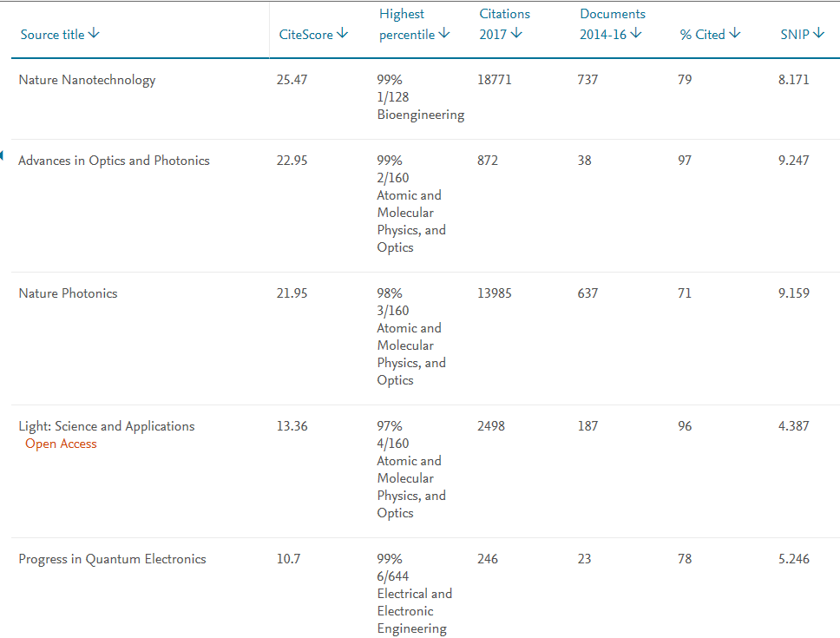
Task: Select % Cited value 96
Action: (x=685, y=426)
